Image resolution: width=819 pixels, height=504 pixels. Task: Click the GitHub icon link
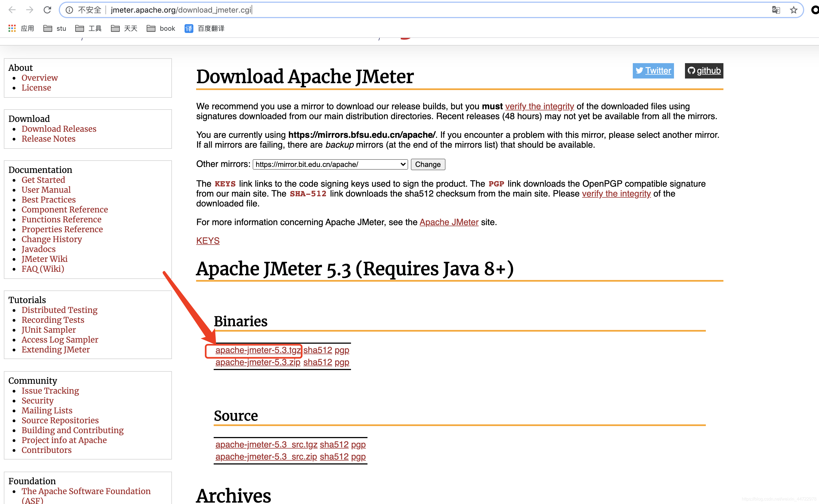point(702,70)
